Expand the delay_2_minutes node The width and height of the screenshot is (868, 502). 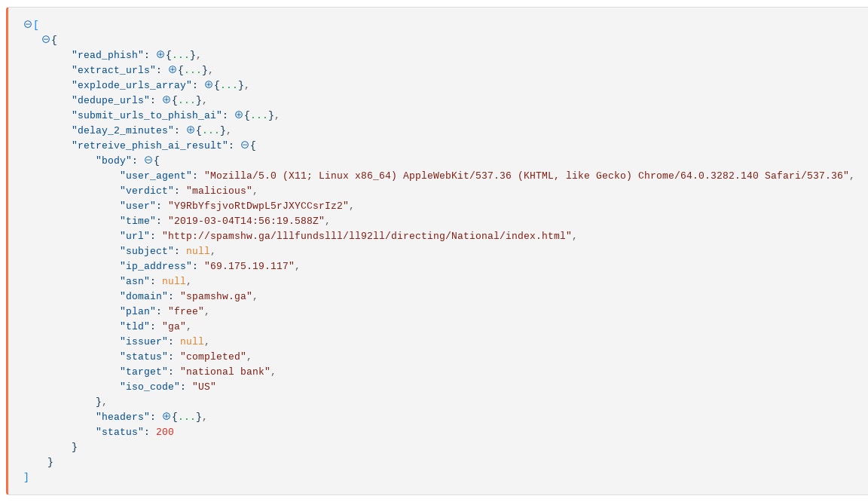pyautogui.click(x=191, y=130)
